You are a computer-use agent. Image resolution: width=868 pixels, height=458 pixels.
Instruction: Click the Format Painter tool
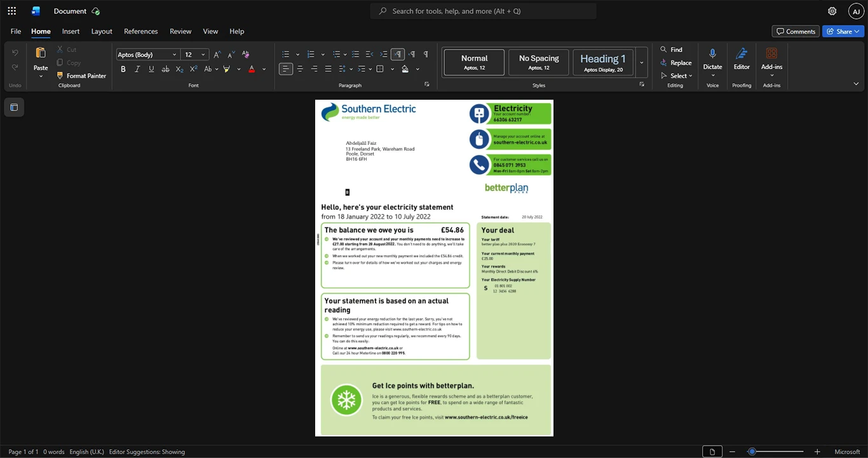click(81, 76)
